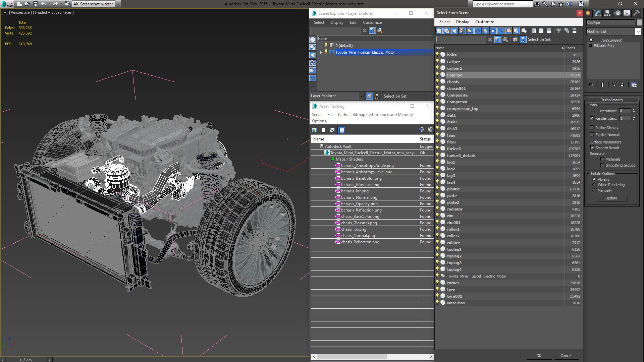Toggle Display Cameras filter in Select From Scene
The width and height of the screenshot is (644, 362).
click(x=462, y=31)
